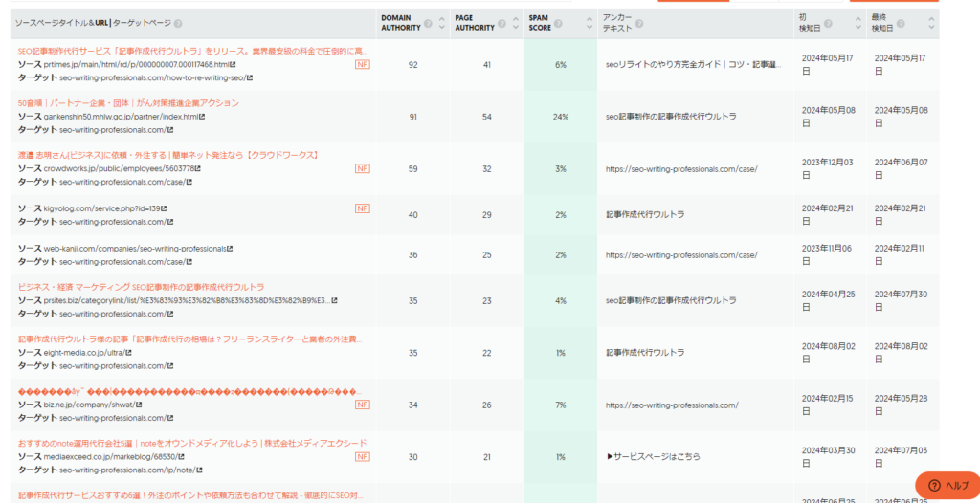Open external link icon for crowdworks.jp source URL
Image resolution: width=980 pixels, height=503 pixels.
pyautogui.click(x=197, y=168)
